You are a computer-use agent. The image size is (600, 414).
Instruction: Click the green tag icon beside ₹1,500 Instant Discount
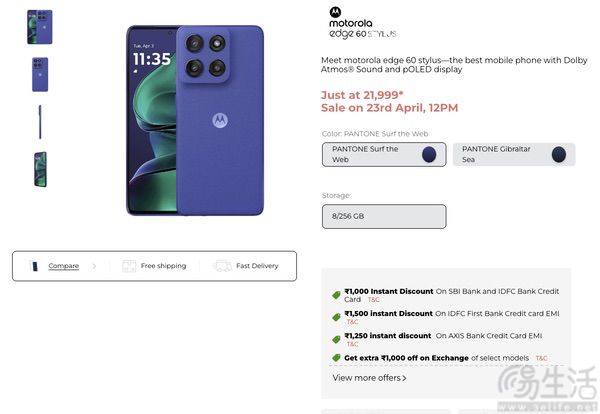[336, 317]
